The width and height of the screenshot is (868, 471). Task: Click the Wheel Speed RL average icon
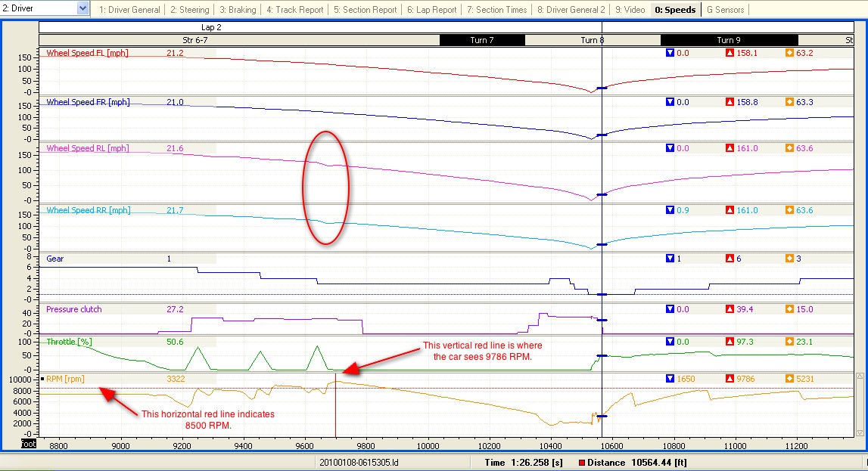(x=789, y=148)
